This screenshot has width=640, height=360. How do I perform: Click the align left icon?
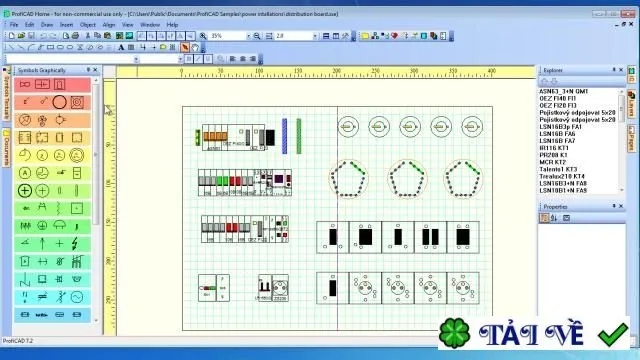click(233, 59)
